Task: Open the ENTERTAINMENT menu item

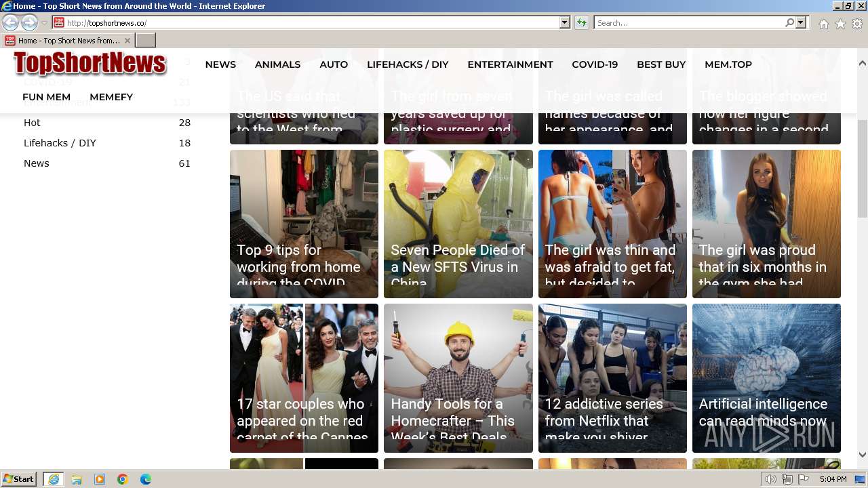Action: 510,64
